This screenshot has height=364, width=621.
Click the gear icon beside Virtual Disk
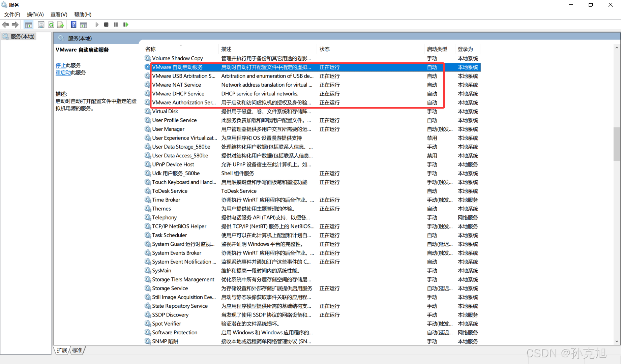click(x=148, y=111)
